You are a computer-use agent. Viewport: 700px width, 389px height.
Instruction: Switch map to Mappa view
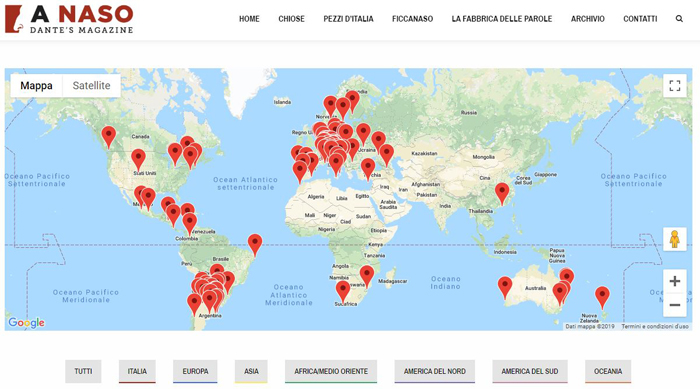[36, 85]
